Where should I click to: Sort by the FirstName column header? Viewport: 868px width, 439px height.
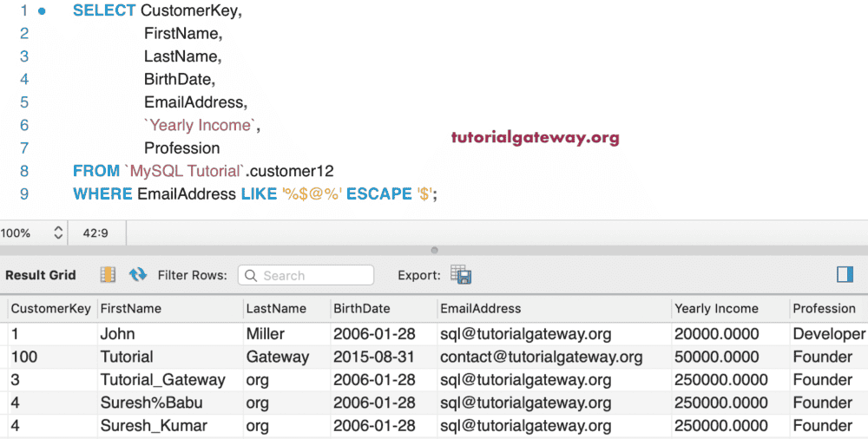coord(131,308)
